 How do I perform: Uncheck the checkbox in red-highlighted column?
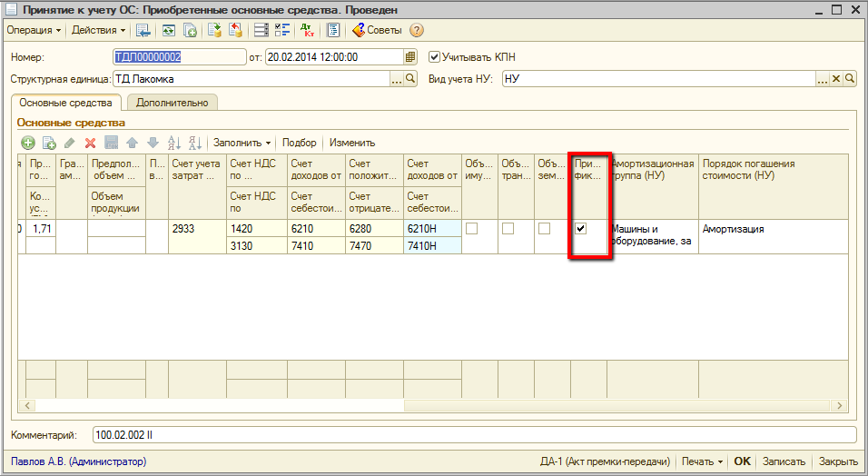point(581,229)
